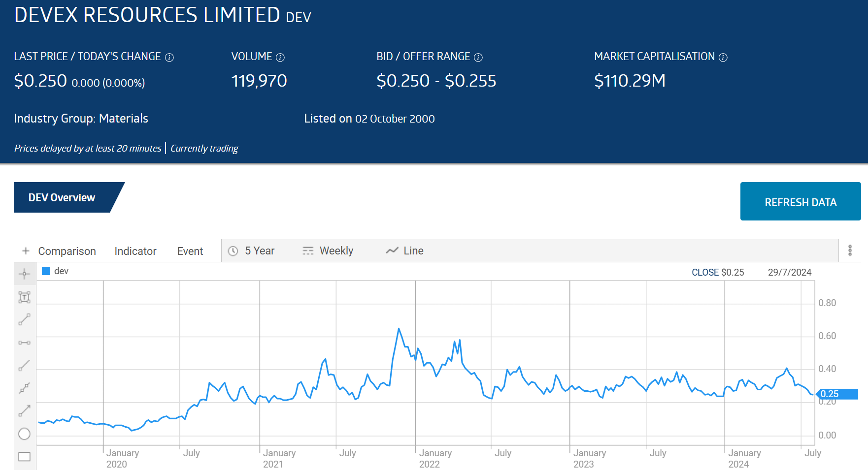
Task: Click the CLOSE $0.25 readout
Action: tap(718, 272)
